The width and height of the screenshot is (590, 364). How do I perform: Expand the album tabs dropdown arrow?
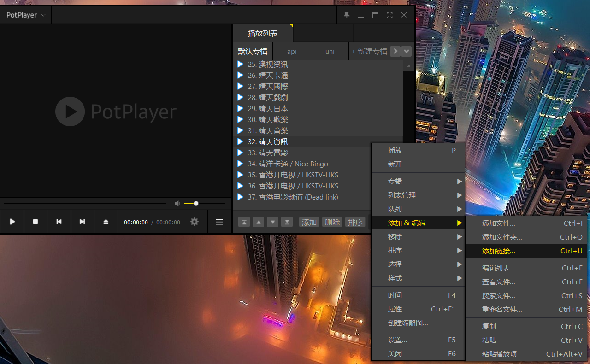406,51
